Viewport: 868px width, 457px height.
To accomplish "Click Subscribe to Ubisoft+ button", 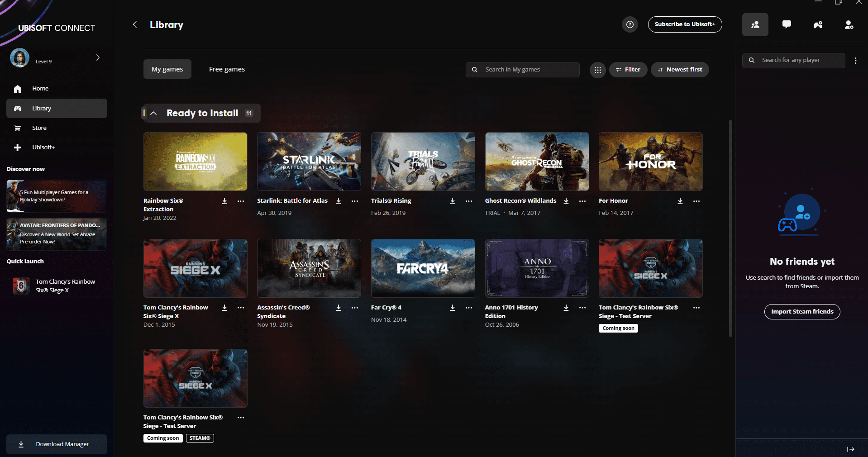I will point(685,24).
